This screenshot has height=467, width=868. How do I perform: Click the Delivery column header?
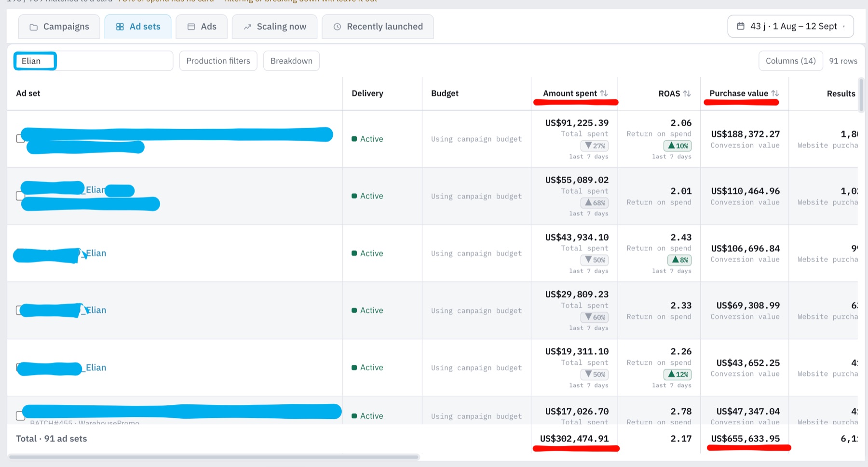(x=367, y=93)
